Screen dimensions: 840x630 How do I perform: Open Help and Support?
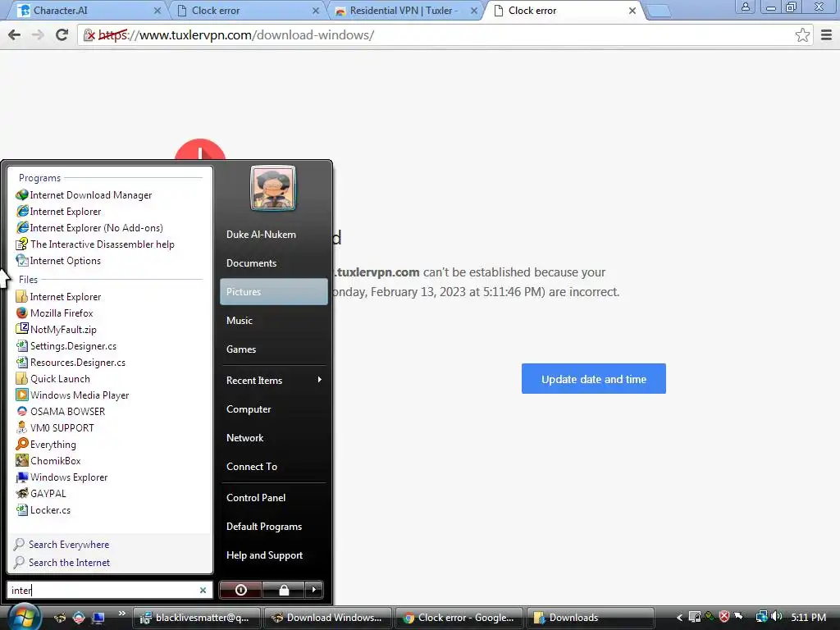pyautogui.click(x=265, y=555)
